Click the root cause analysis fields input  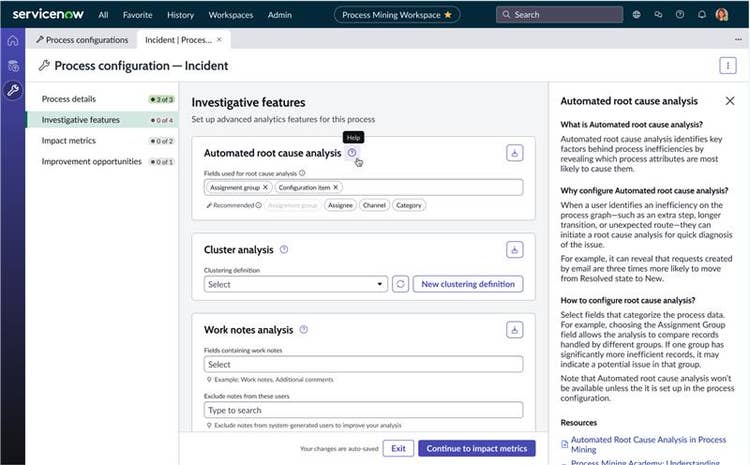point(364,187)
